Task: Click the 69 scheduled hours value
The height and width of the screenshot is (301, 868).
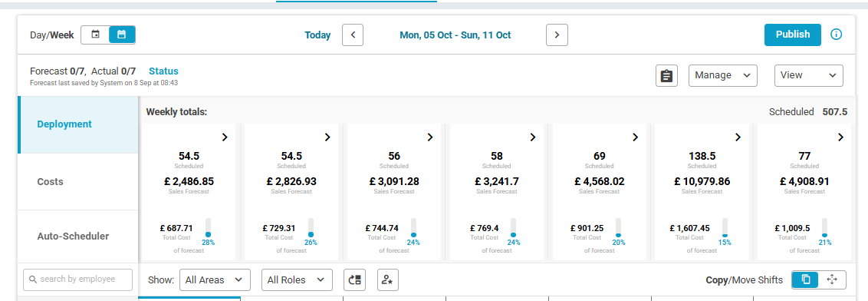Action: coord(599,157)
